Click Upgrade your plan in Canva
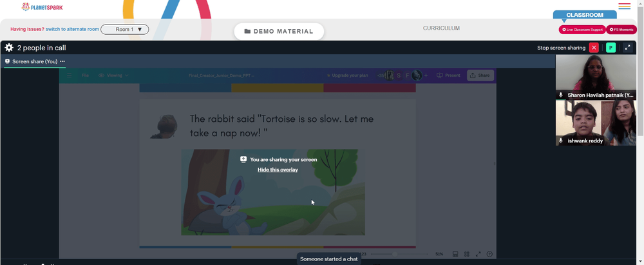This screenshot has height=265, width=644. (x=347, y=75)
